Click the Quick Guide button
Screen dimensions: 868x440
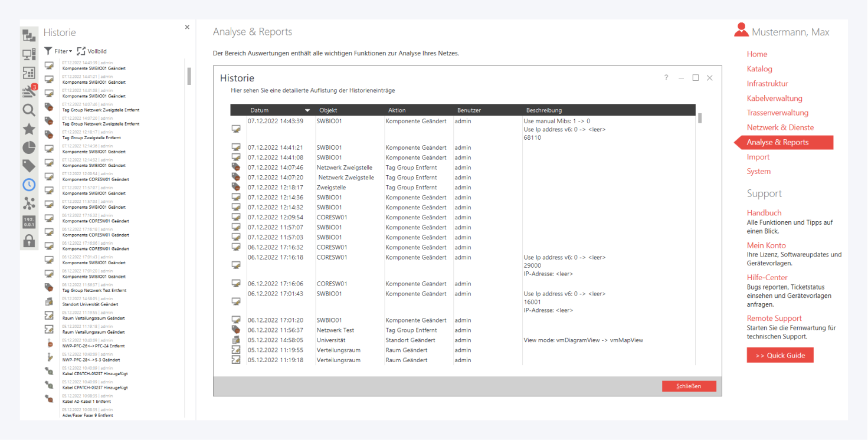(x=779, y=356)
